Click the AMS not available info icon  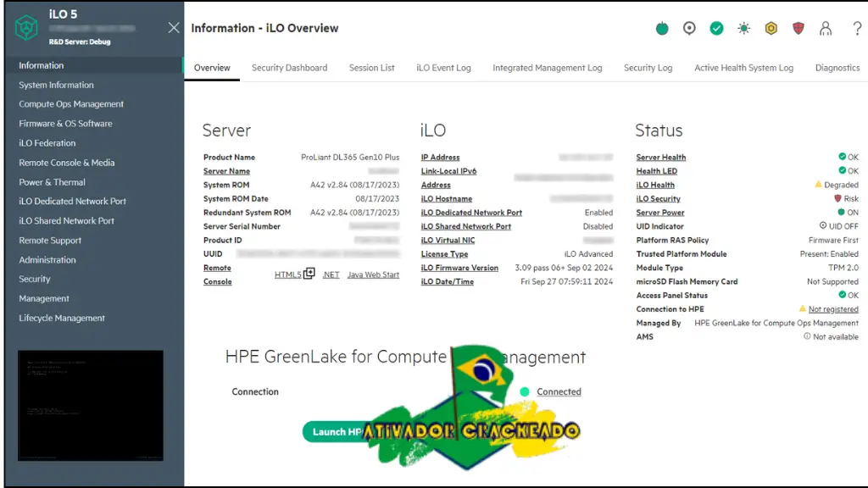pyautogui.click(x=807, y=336)
